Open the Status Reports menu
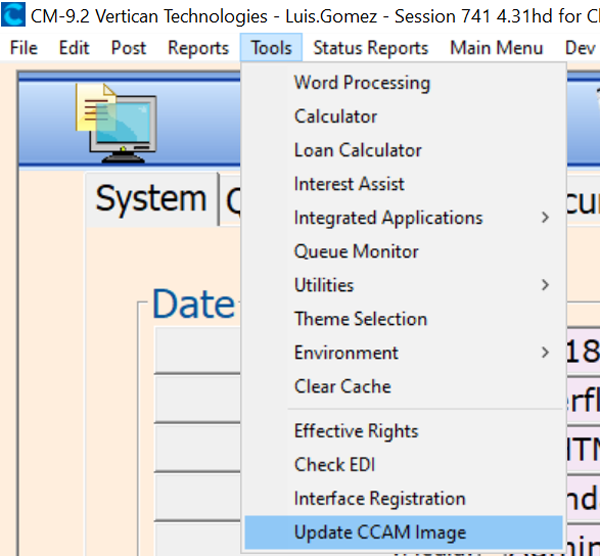Image resolution: width=600 pixels, height=556 pixels. click(370, 48)
